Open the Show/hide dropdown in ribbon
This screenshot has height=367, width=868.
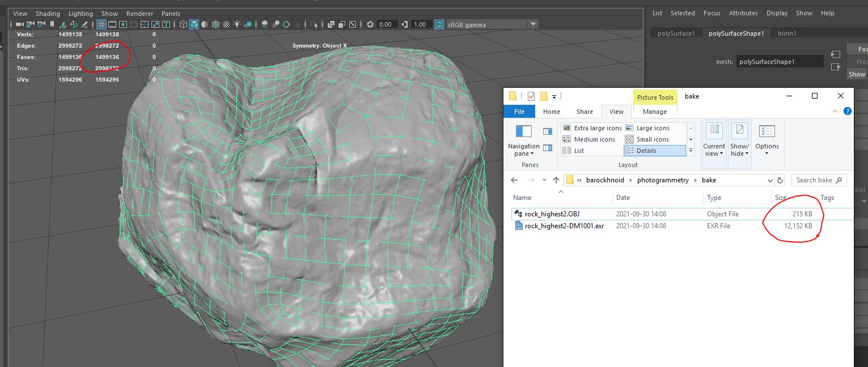(739, 150)
